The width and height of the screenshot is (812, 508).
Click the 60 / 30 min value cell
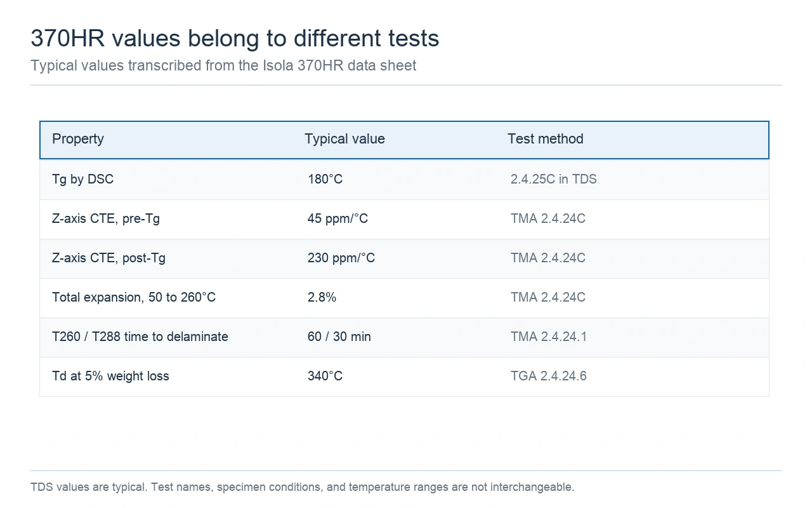[339, 337]
